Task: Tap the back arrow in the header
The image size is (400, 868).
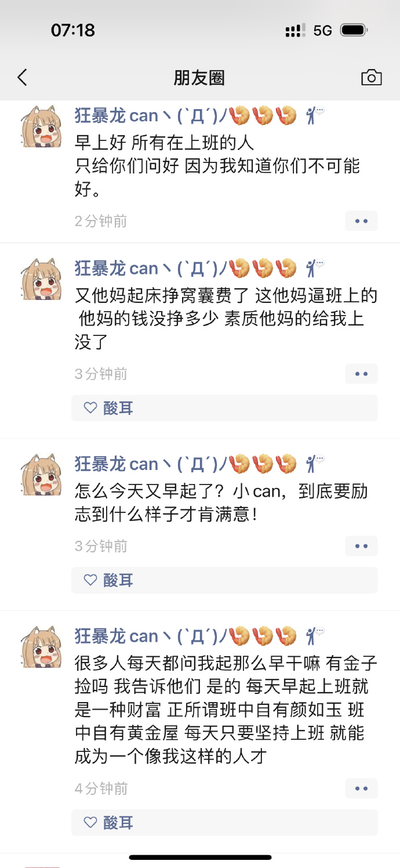Action: point(22,77)
